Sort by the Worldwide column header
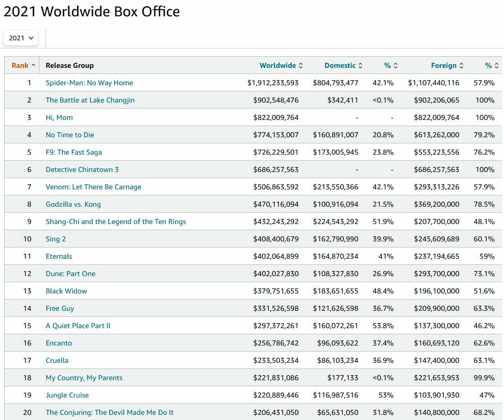The image size is (504, 420). pos(278,65)
